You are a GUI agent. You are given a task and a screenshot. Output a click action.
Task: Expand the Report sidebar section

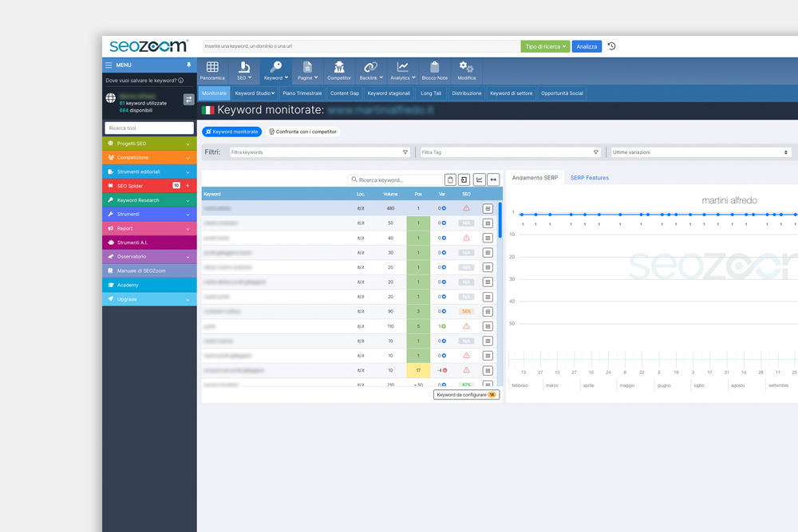coord(149,228)
